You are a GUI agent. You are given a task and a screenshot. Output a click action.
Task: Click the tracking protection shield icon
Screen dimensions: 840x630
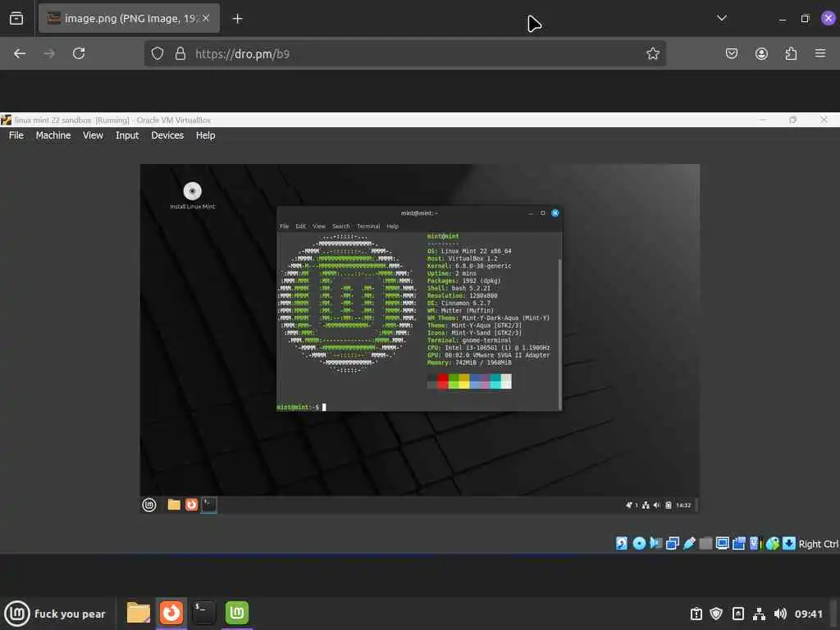[157, 53]
